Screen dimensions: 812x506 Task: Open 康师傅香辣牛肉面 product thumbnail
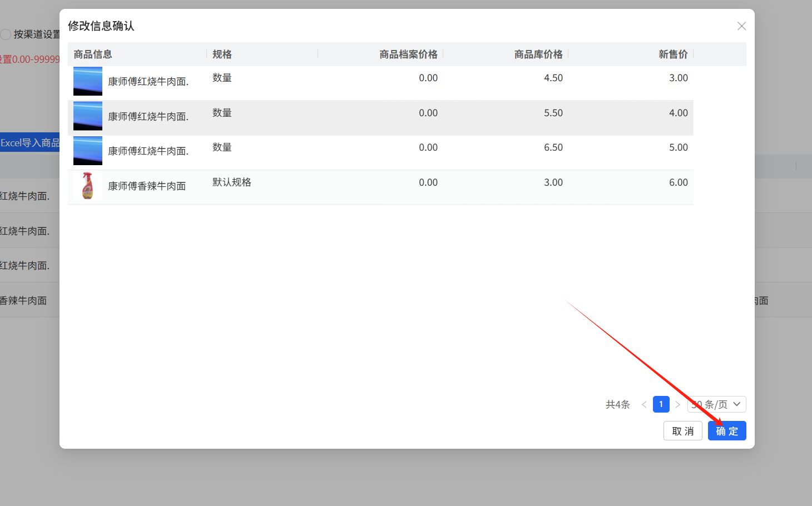pos(88,185)
